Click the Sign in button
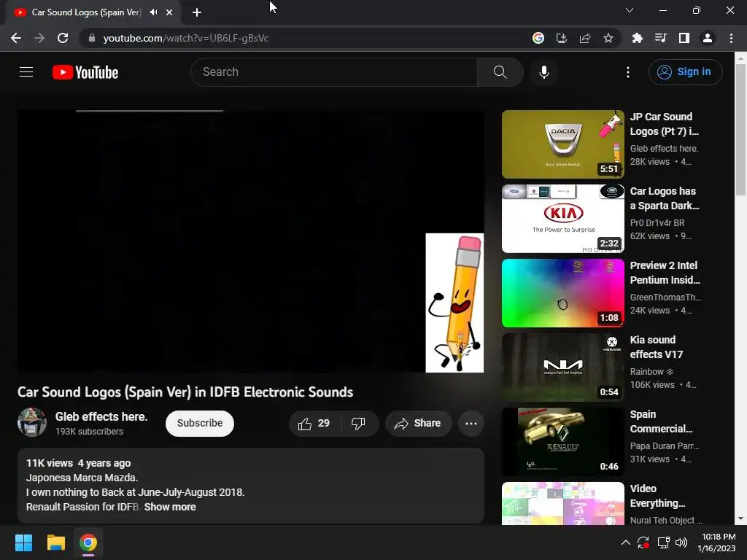 click(685, 72)
